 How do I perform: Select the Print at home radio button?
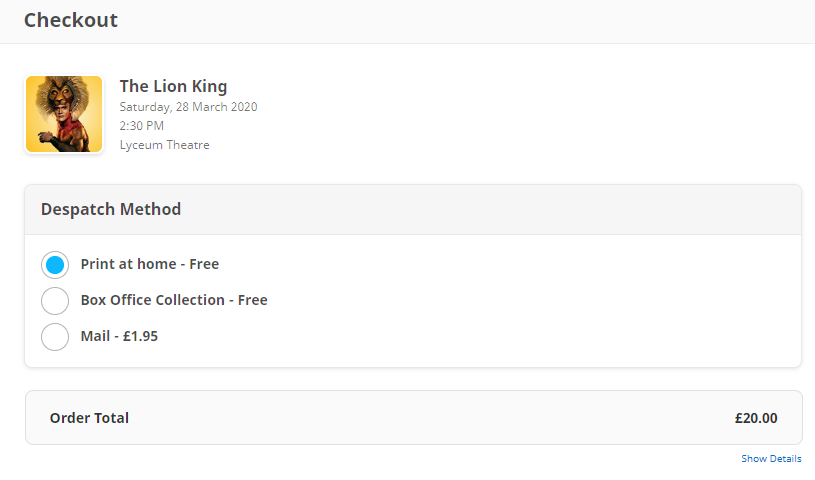pyautogui.click(x=55, y=265)
